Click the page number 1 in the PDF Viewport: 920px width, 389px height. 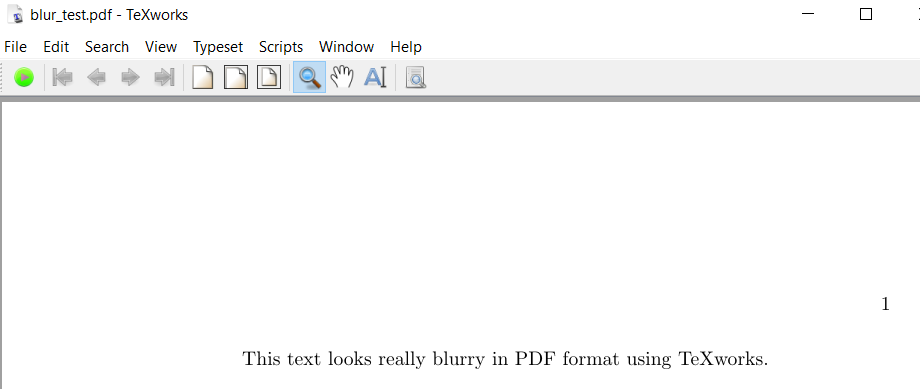click(x=885, y=304)
